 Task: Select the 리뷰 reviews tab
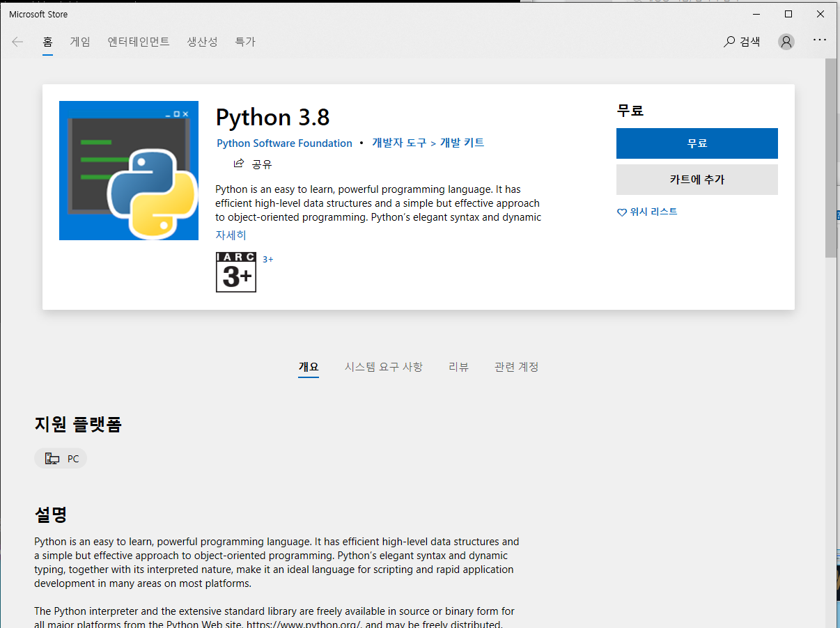[458, 367]
